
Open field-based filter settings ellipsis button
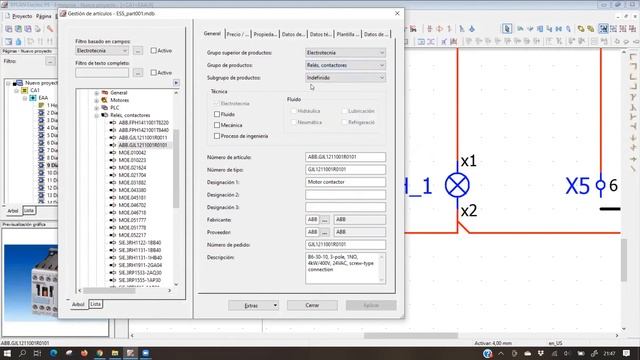click(138, 51)
